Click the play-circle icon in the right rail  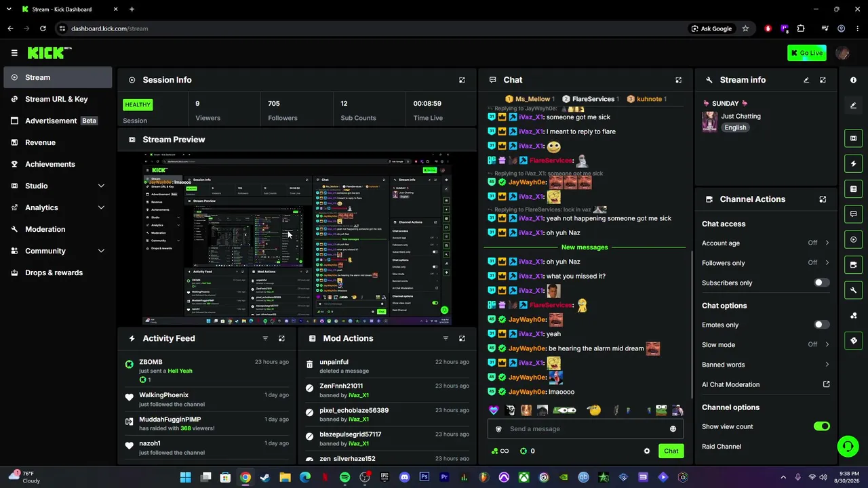pyautogui.click(x=853, y=239)
